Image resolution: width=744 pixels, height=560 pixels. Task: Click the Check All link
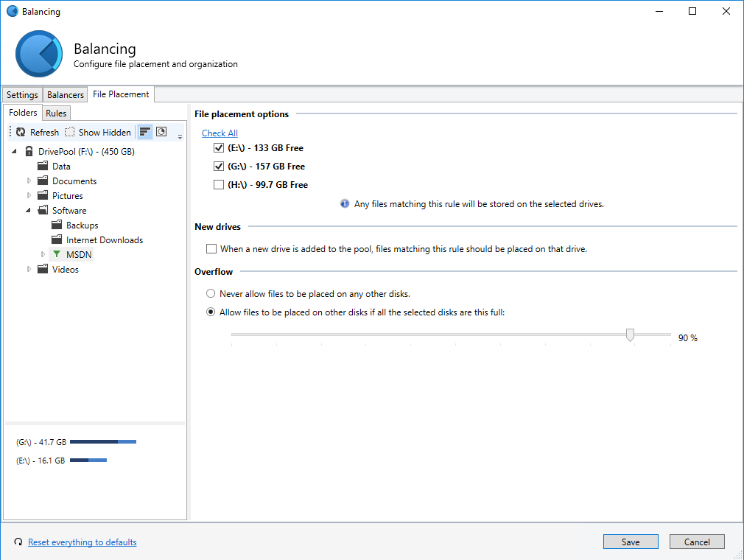point(220,133)
